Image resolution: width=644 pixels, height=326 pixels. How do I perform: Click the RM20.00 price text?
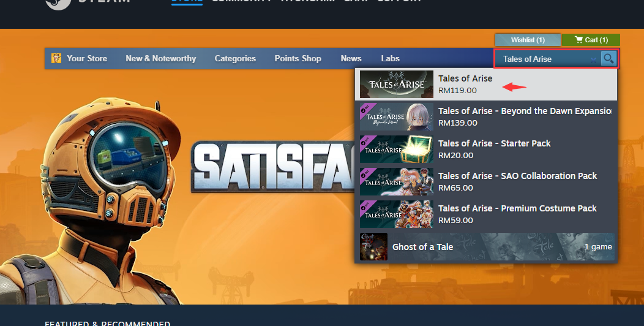click(455, 156)
